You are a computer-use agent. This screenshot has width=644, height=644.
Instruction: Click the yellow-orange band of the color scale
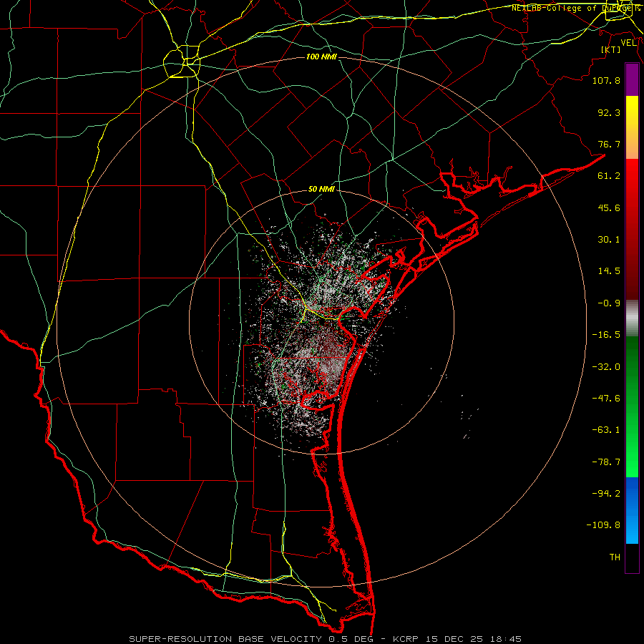click(x=632, y=127)
